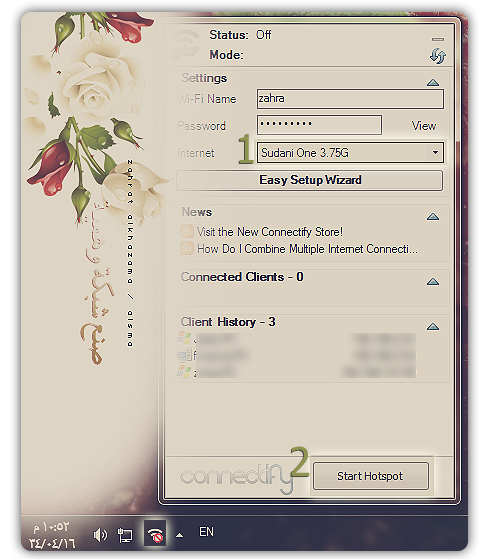Show hidden tray icons with the arrow

[180, 535]
